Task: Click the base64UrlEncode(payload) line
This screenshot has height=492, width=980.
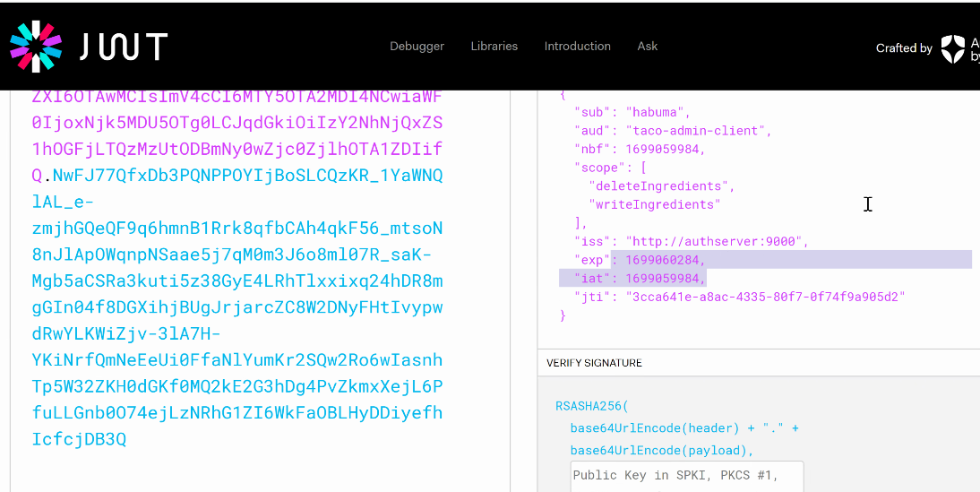Action: tap(662, 450)
